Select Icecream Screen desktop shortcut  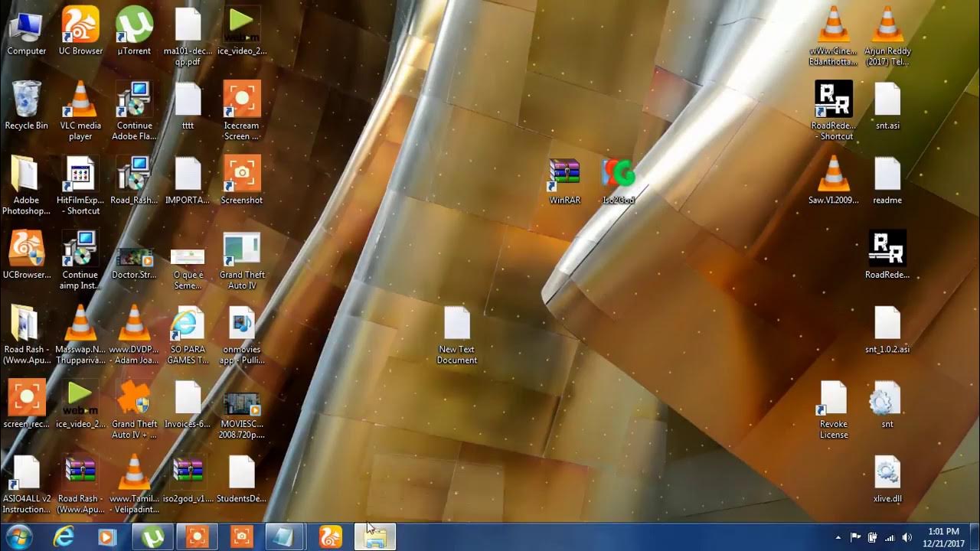pos(242,112)
